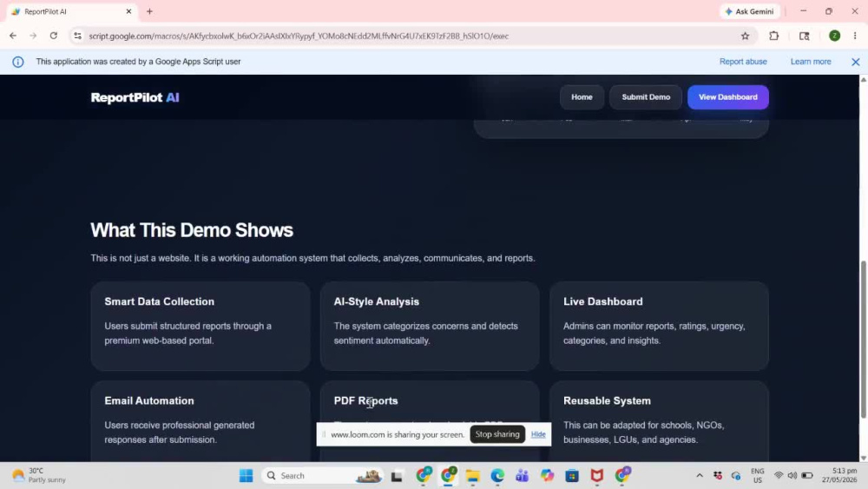Viewport: 868px width, 489px height.
Task: Click the page vertical scrollbar thumb
Action: click(x=863, y=339)
